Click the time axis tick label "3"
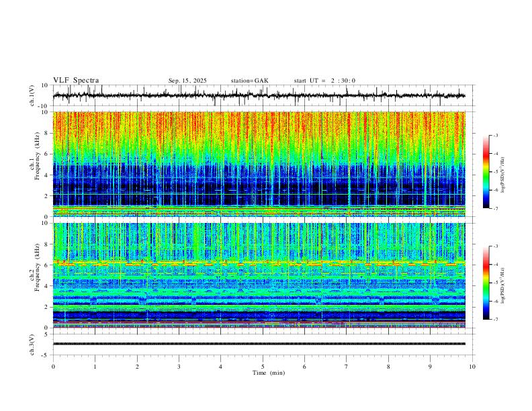Image resolution: width=532 pixels, height=411 pixels. (x=179, y=367)
